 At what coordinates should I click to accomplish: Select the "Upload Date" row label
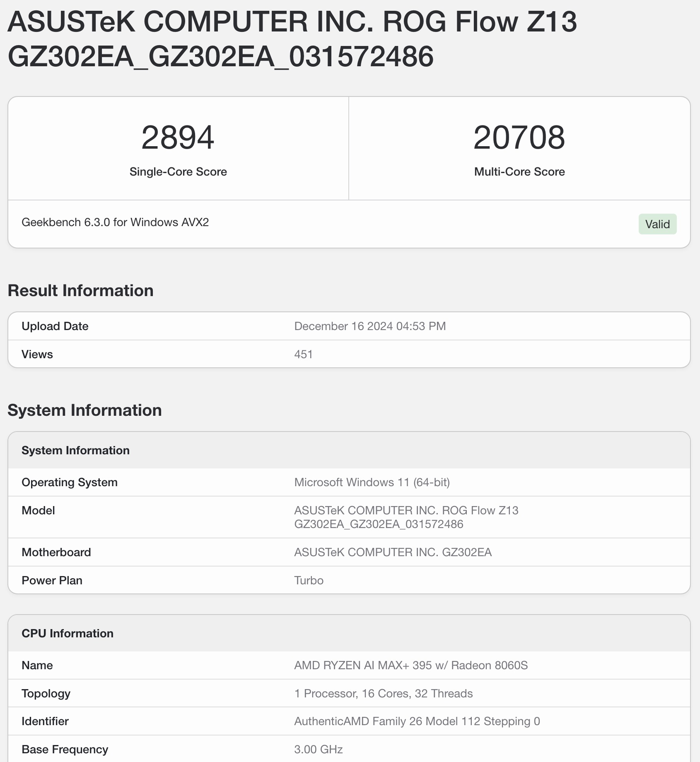(55, 326)
